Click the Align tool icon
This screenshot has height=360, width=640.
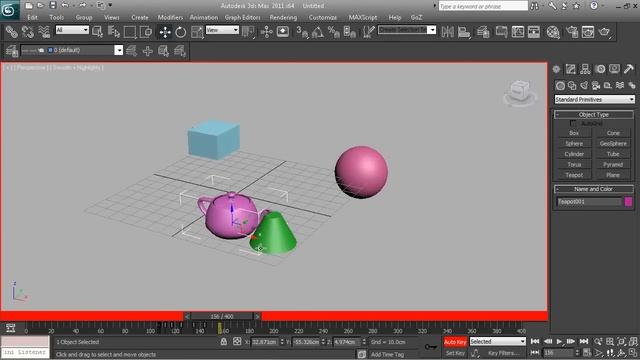click(464, 31)
